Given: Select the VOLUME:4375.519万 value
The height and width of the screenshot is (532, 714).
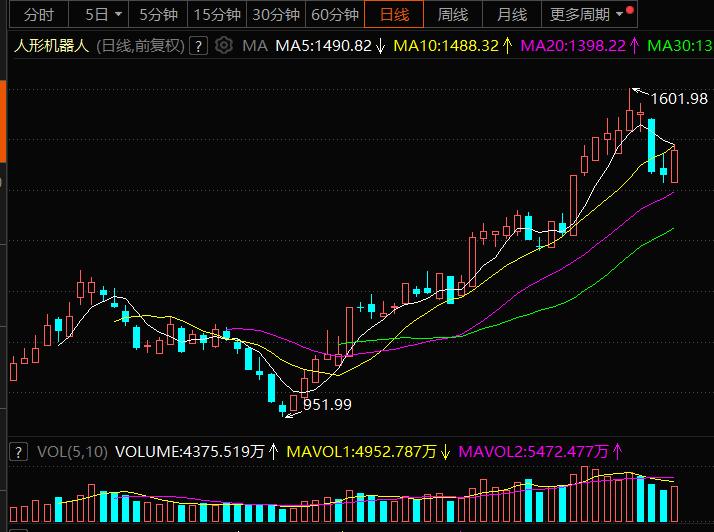Looking at the screenshot, I should (x=189, y=451).
